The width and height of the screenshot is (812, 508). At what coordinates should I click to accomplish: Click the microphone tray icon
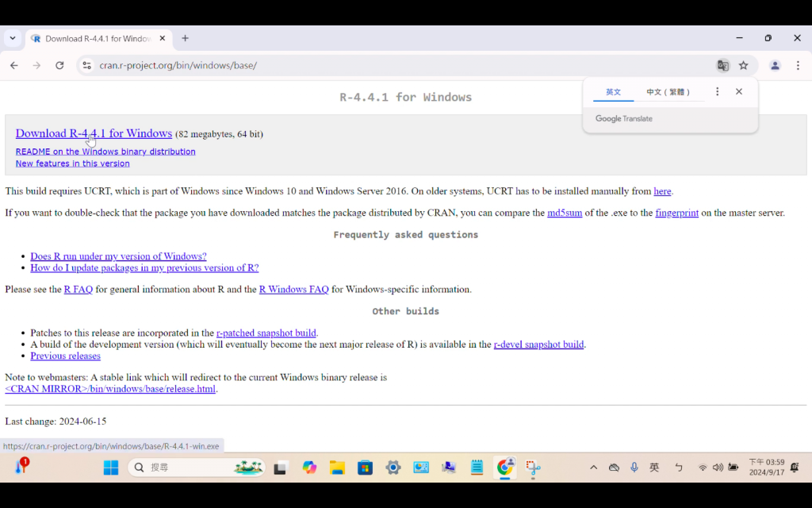pyautogui.click(x=634, y=468)
